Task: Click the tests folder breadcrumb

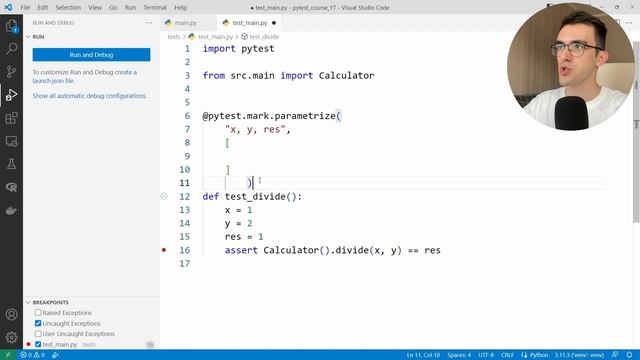Action: pyautogui.click(x=174, y=37)
